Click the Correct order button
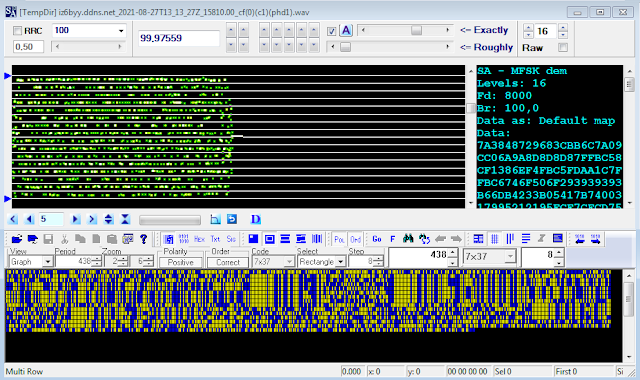Screen dimensions: 640x380 [x=228, y=262]
